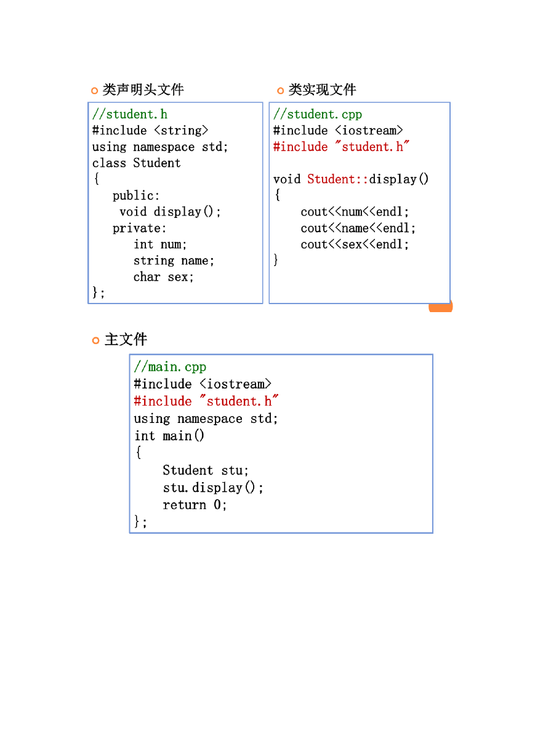The image size is (535, 756).
Task: Click the green comment "//main.cpp"
Action: [x=171, y=367]
